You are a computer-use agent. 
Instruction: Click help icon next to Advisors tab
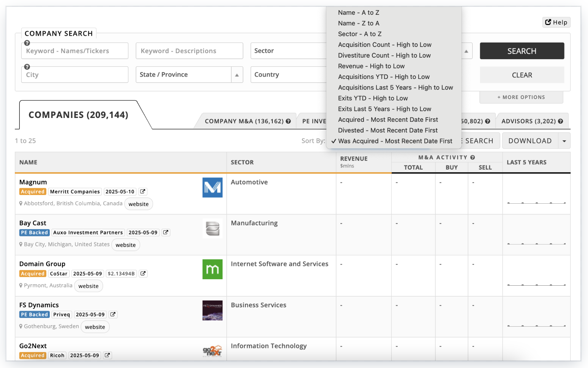pos(561,121)
